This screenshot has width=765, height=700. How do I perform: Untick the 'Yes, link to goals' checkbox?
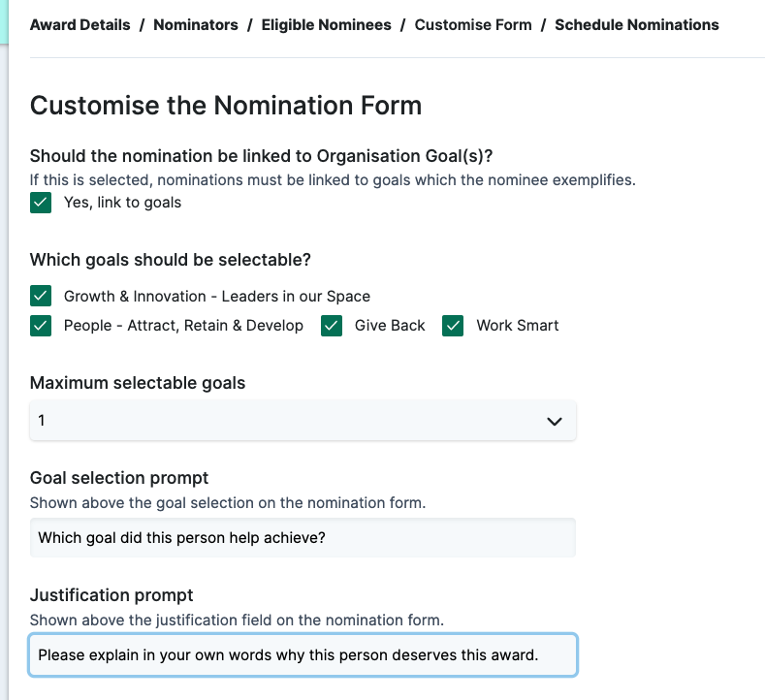[41, 203]
